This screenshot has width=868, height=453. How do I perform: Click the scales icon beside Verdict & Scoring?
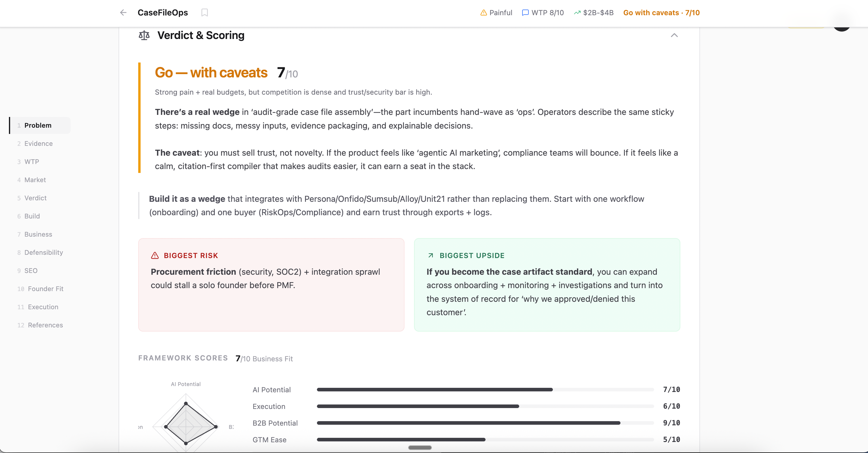click(144, 35)
